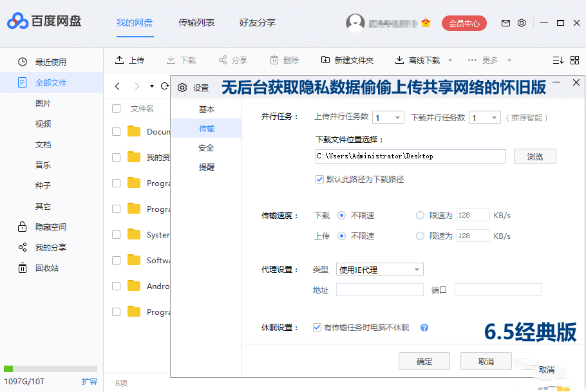Check the Softw folder checkbox

tap(116, 260)
